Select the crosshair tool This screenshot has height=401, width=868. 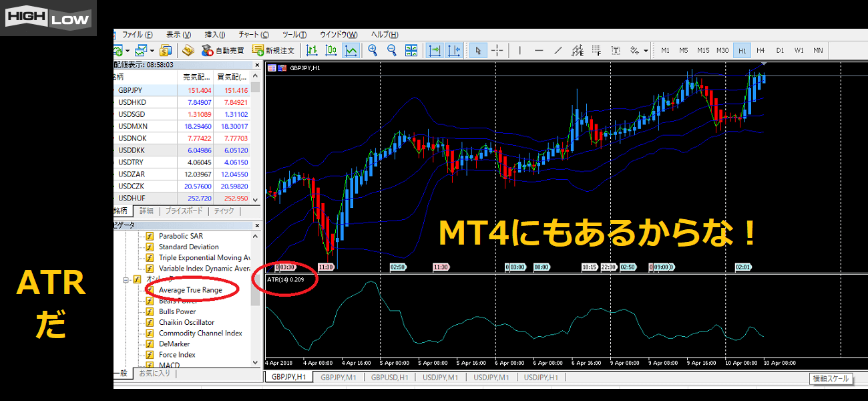497,50
